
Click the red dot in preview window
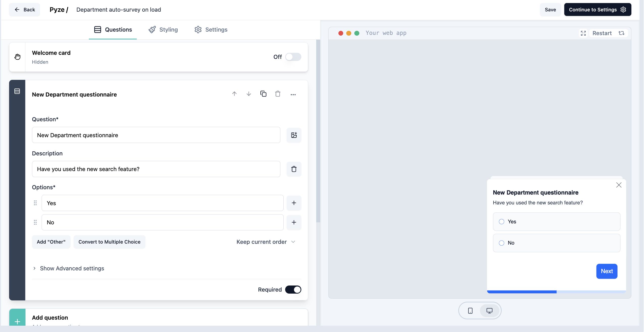point(341,33)
